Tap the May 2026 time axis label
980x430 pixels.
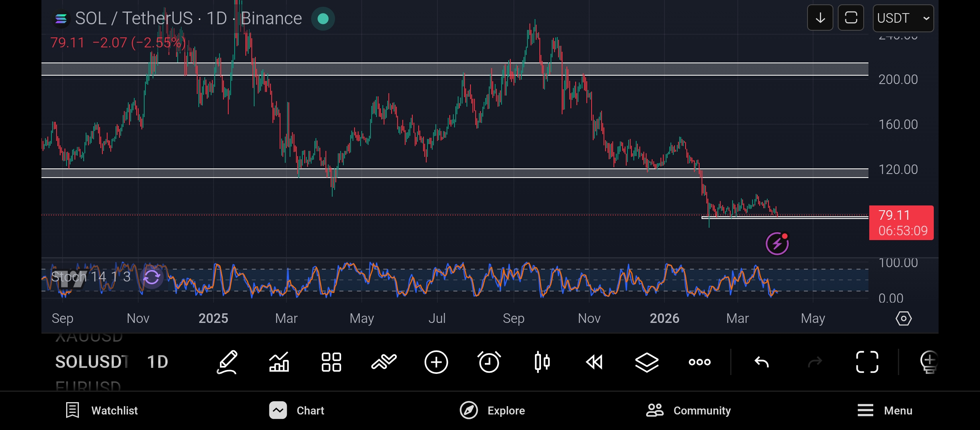813,319
